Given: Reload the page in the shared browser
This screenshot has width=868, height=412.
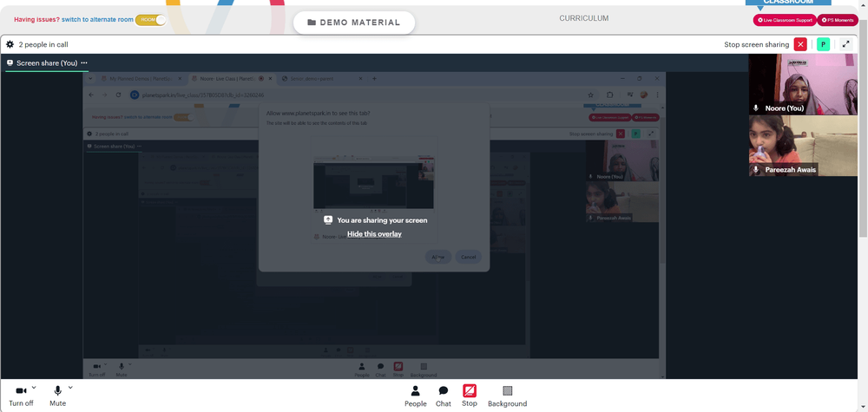Looking at the screenshot, I should point(118,95).
